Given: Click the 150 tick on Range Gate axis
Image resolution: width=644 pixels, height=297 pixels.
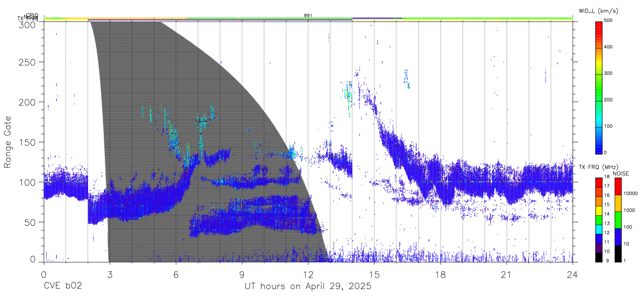Looking at the screenshot, I should click(x=28, y=142).
